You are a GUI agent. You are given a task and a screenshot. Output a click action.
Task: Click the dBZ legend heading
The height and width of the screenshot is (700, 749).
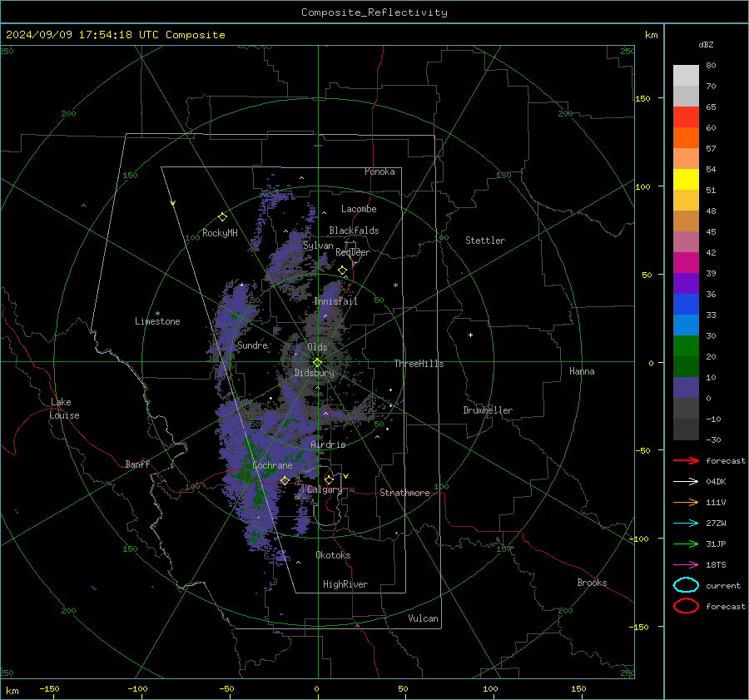(706, 44)
